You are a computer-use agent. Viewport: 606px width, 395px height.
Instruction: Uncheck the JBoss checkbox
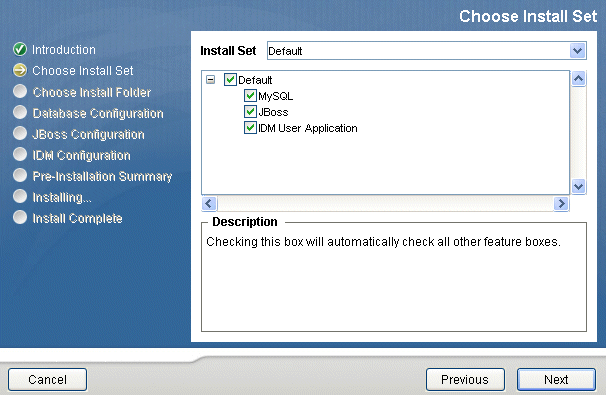250,112
